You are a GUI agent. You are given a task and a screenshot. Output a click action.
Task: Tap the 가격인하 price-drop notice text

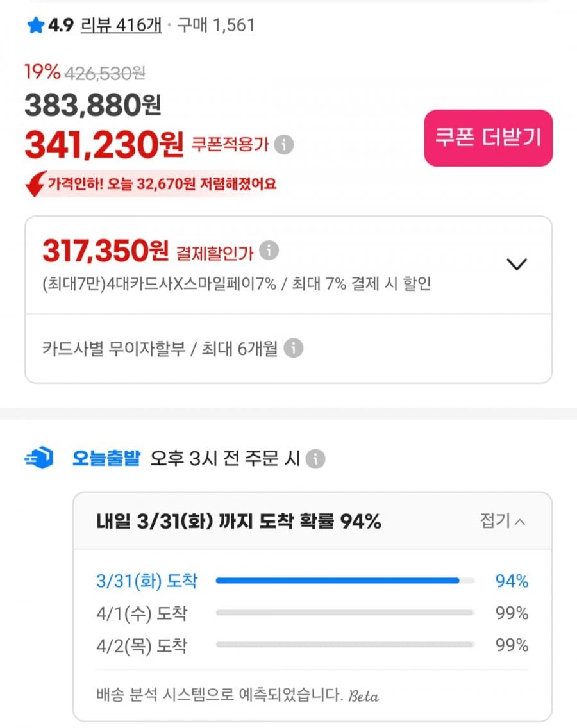pos(162,185)
